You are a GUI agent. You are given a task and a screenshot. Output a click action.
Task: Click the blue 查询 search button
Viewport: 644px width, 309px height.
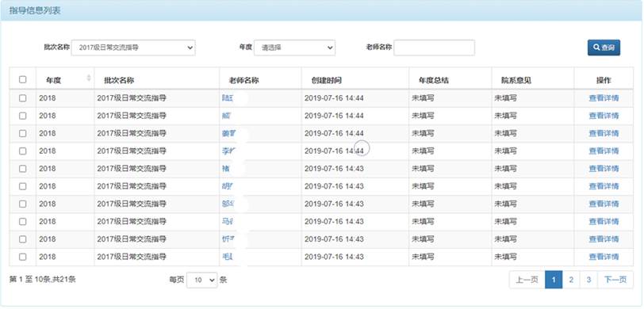(x=604, y=48)
